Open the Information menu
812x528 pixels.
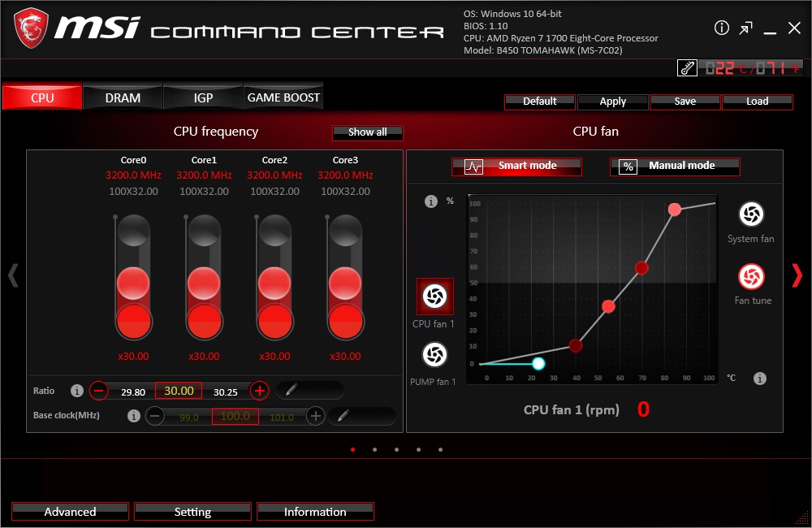point(315,512)
